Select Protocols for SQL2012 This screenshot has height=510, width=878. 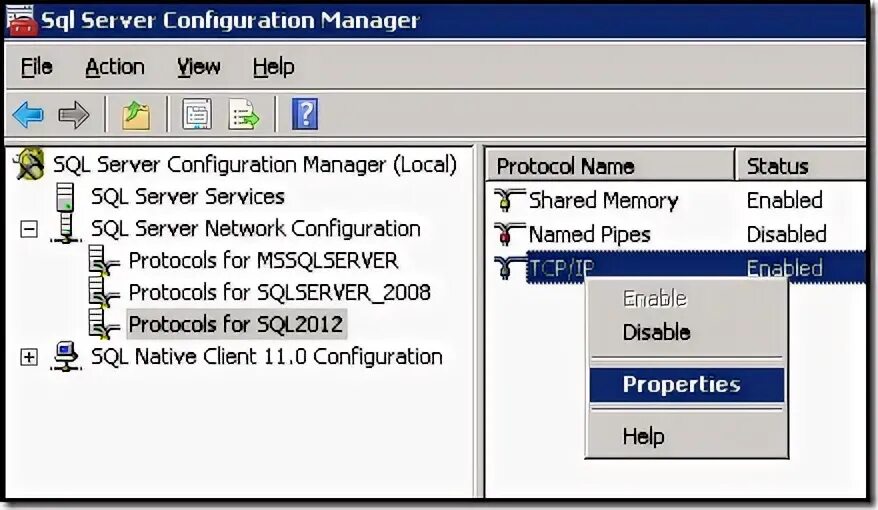236,324
